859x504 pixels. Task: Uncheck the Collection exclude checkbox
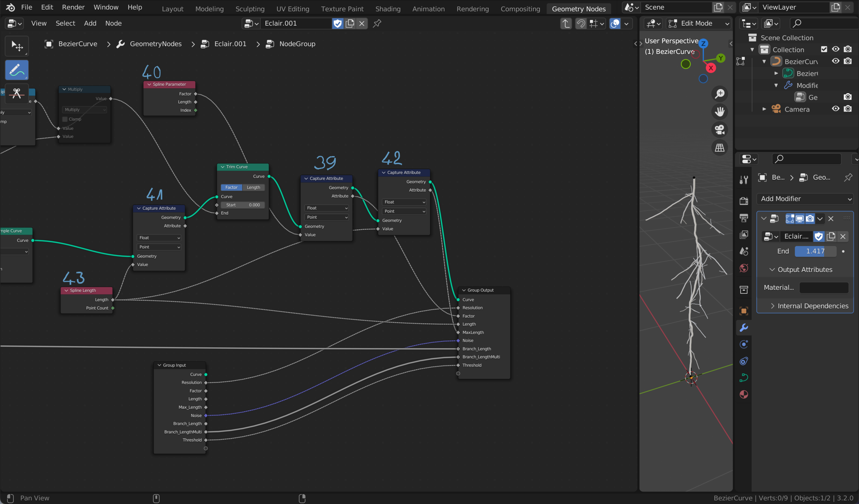click(x=824, y=49)
